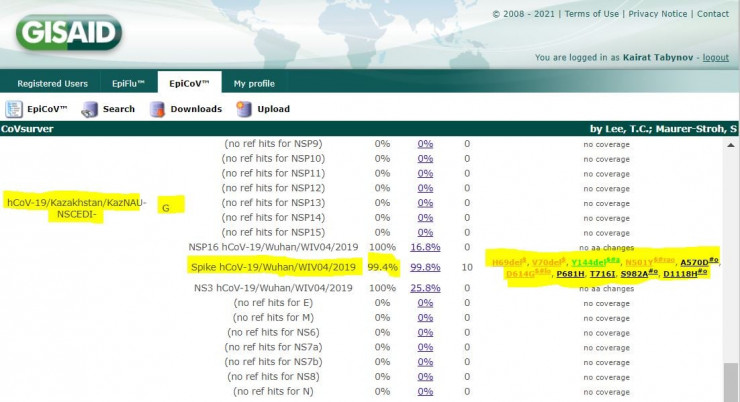Click the vertical scrollbar thumb
740x402 pixels.
(731, 380)
